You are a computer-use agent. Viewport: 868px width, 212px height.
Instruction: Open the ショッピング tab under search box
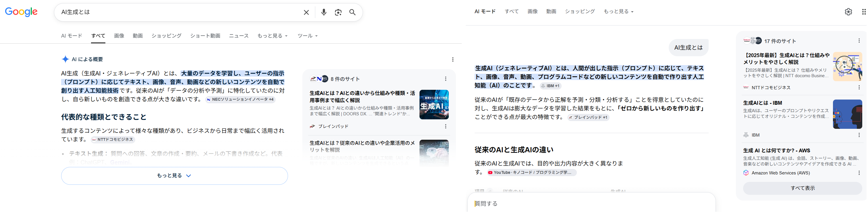point(167,36)
